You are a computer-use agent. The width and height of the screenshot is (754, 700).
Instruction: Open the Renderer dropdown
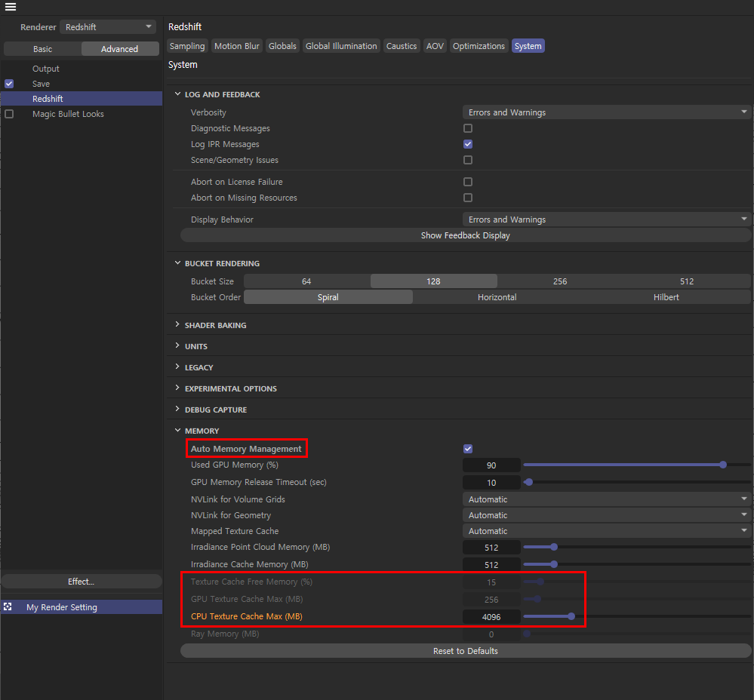tap(109, 27)
